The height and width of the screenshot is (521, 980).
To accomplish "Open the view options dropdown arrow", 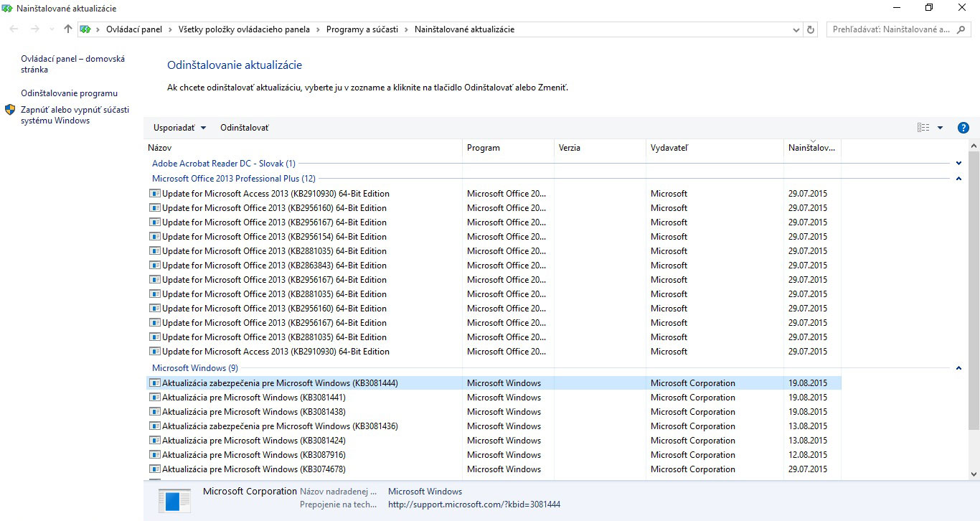I will pos(940,128).
